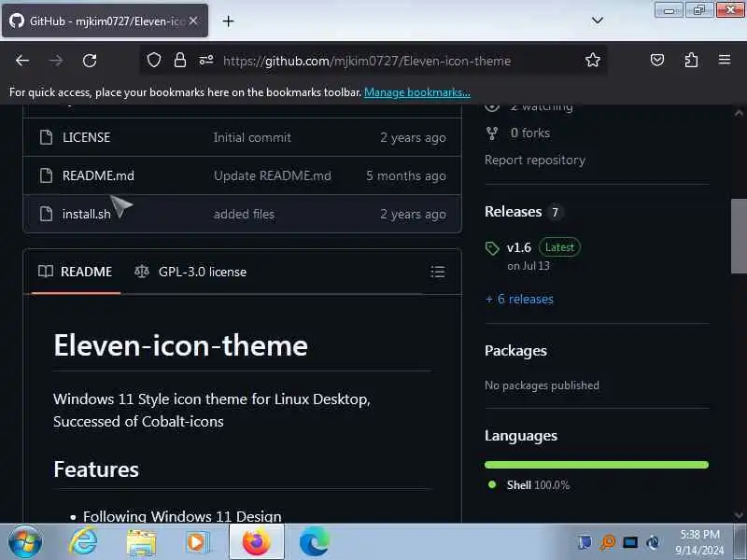This screenshot has height=560, width=747.
Task: Click the address bar URL field
Action: (x=367, y=61)
